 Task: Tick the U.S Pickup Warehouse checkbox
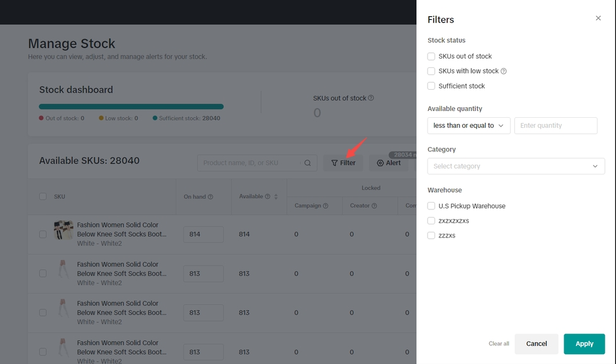pos(431,206)
